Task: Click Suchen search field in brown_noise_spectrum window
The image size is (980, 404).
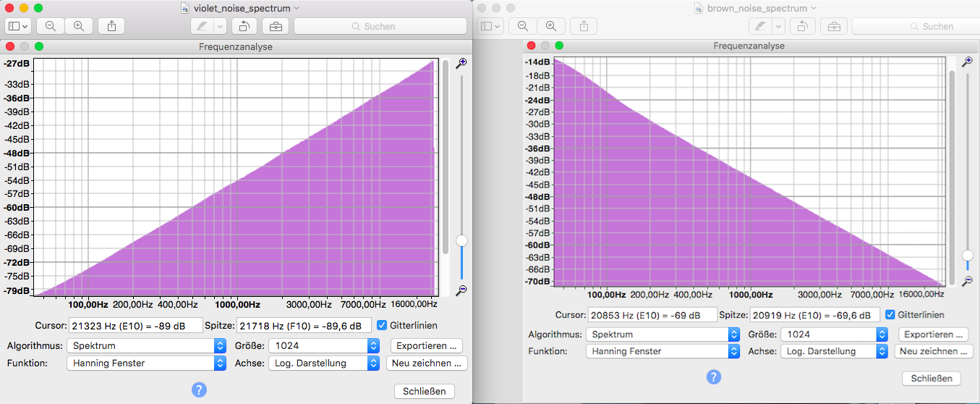Action: coord(916,26)
